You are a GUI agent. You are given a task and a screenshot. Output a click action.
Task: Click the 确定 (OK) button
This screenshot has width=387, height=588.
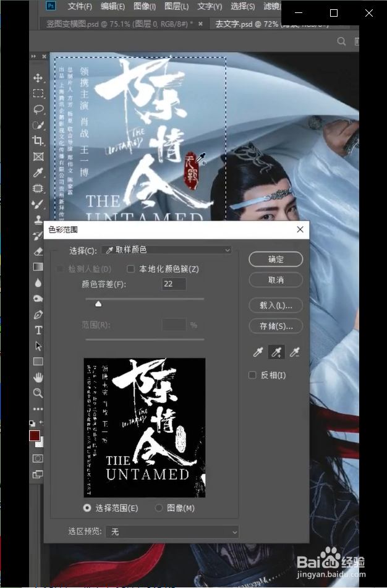[x=276, y=259]
